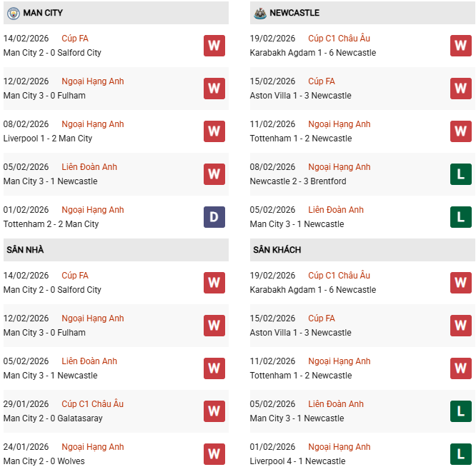The height and width of the screenshot is (472, 476).
Task: Open the Liverpool 1 - 2 Man City match
Action: coord(48,139)
